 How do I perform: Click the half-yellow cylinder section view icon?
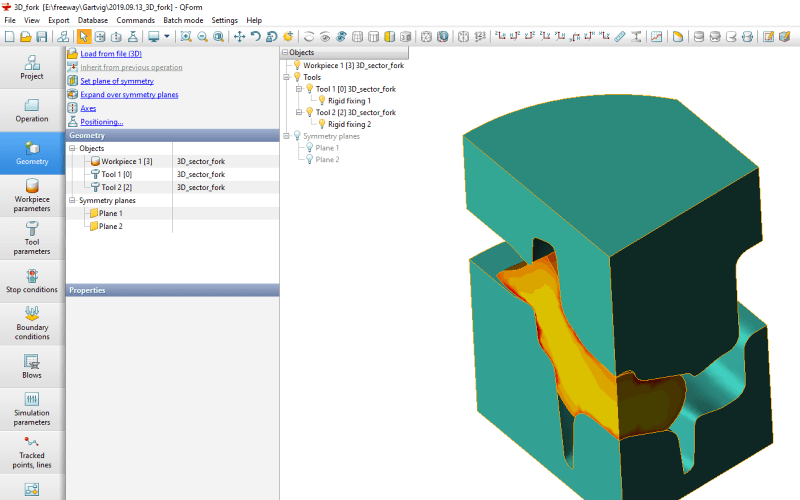(390, 36)
